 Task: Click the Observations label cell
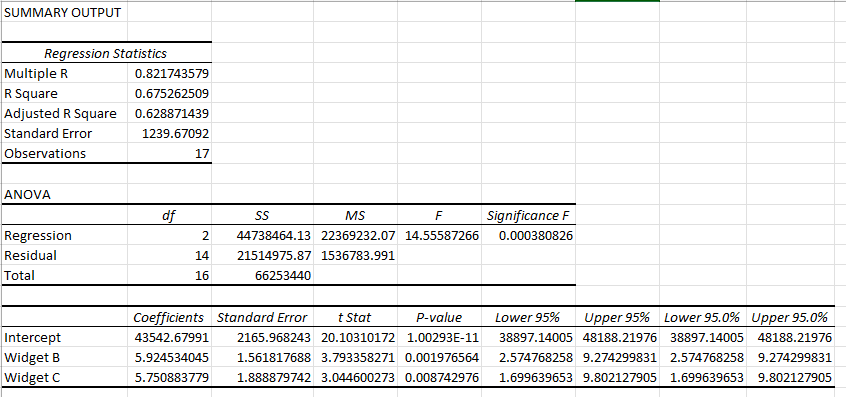click(64, 153)
